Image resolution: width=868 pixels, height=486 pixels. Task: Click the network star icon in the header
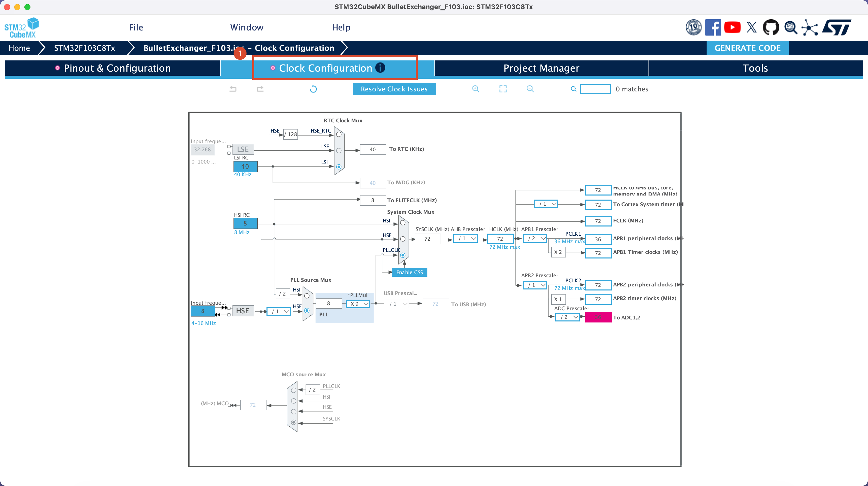[809, 27]
